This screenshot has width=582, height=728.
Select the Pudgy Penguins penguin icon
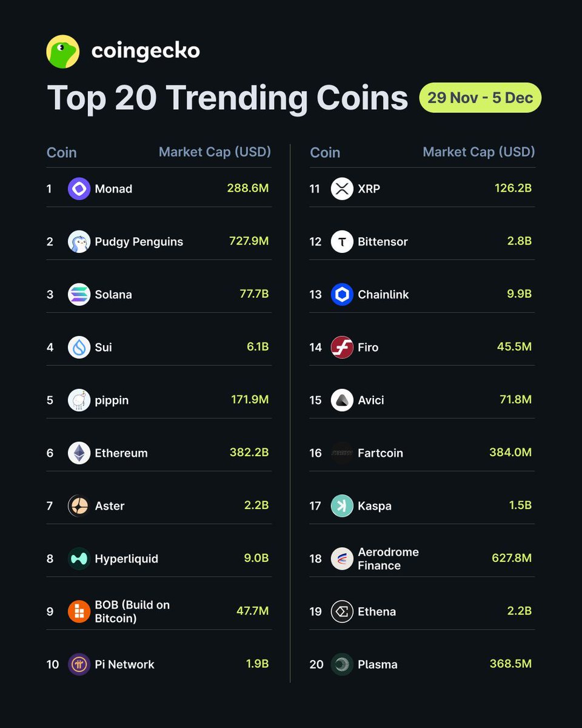point(79,241)
